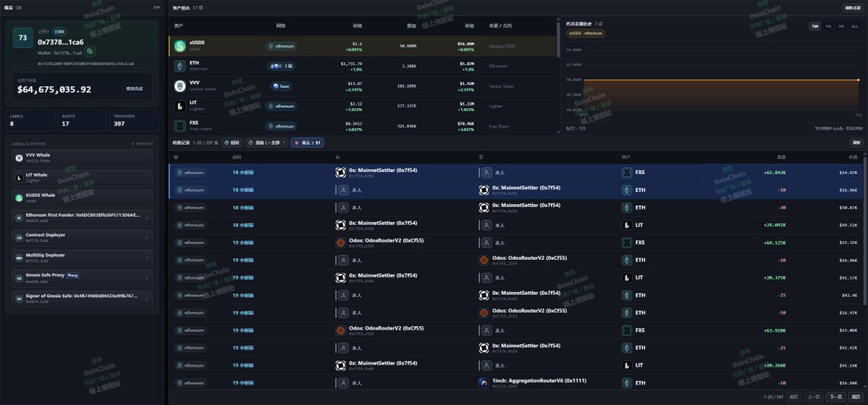The image size is (868, 405).
Task: Click the transfers table vertical scrollbar
Action: (x=864, y=230)
